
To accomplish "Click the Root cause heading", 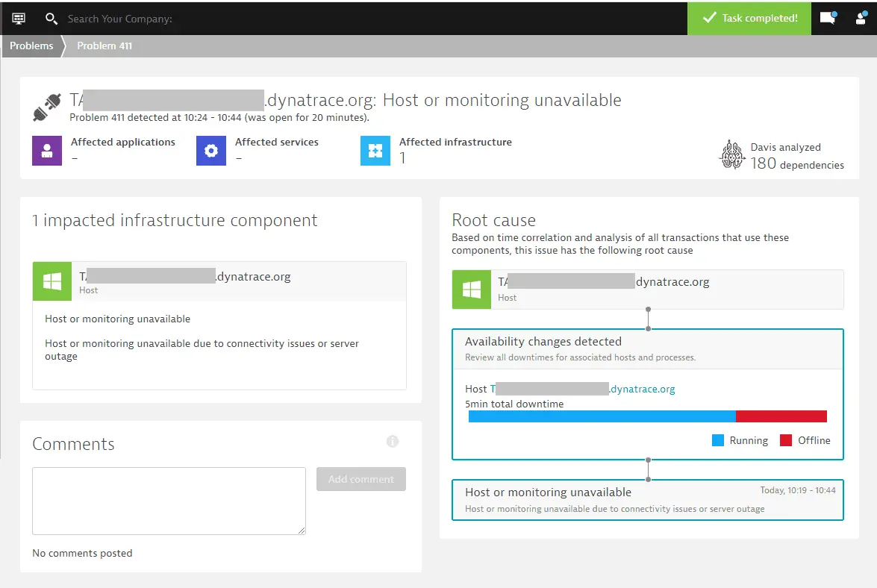I will click(x=493, y=220).
